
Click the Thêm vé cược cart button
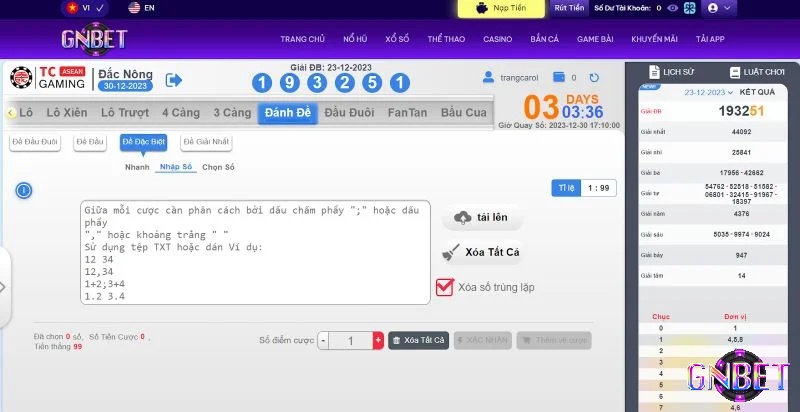tap(554, 341)
